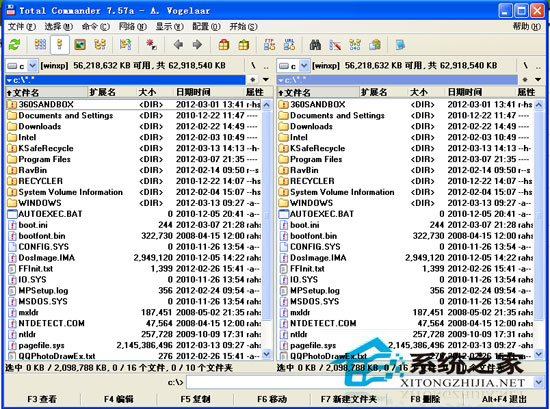Click the F5 复制 button
550x409 pixels.
[195, 399]
